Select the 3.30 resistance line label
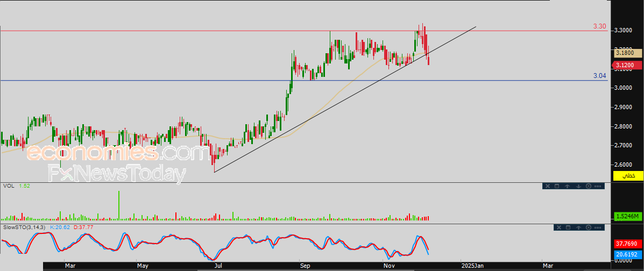 point(600,26)
